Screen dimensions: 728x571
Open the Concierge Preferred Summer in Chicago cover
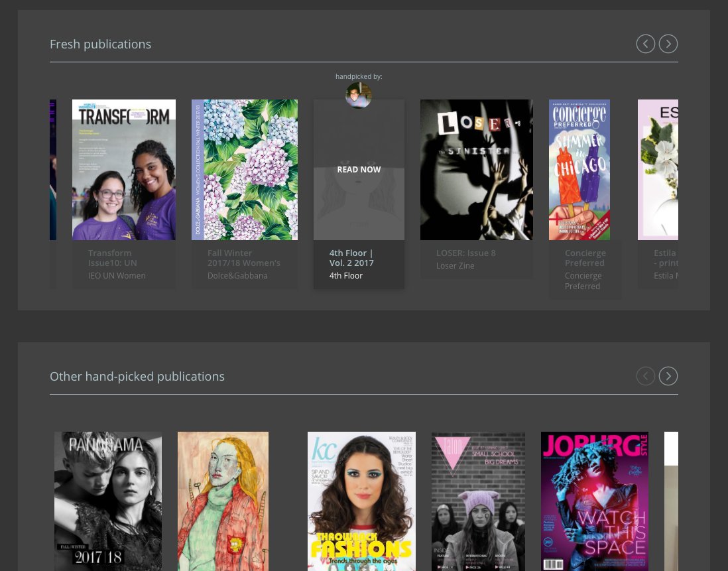[x=579, y=170]
